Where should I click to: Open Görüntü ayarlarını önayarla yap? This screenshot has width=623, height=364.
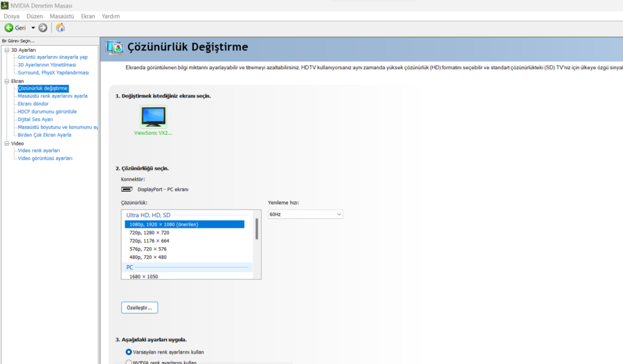53,57
